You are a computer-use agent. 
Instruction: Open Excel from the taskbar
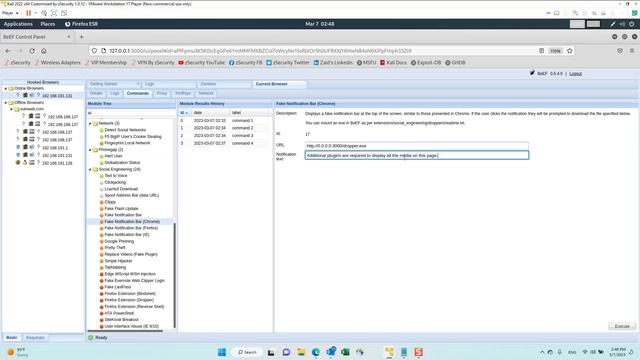(345, 352)
